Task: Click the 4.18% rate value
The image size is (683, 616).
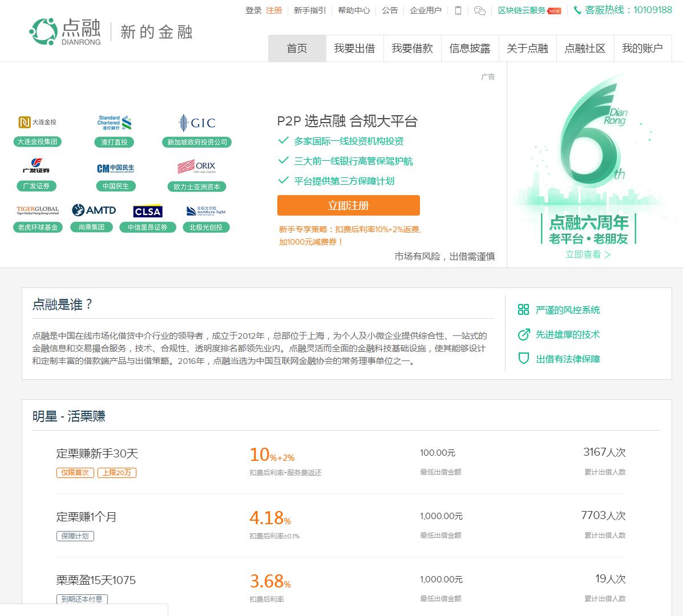Action: pos(270,518)
